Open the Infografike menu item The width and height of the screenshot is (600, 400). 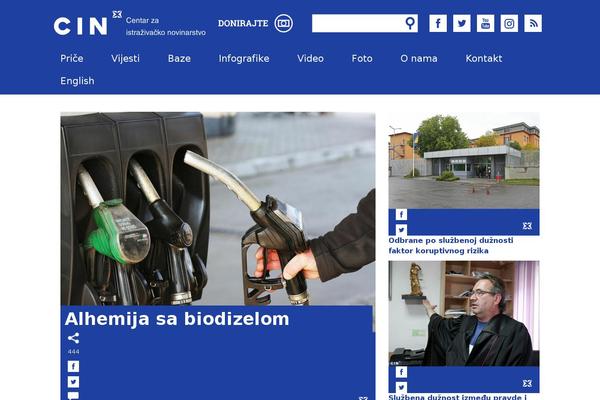(244, 58)
